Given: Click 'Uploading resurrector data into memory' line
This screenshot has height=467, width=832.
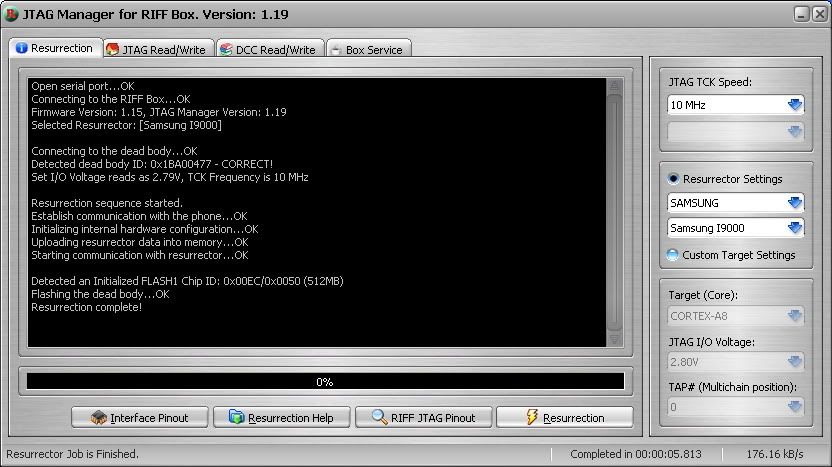Looking at the screenshot, I should pos(140,242).
